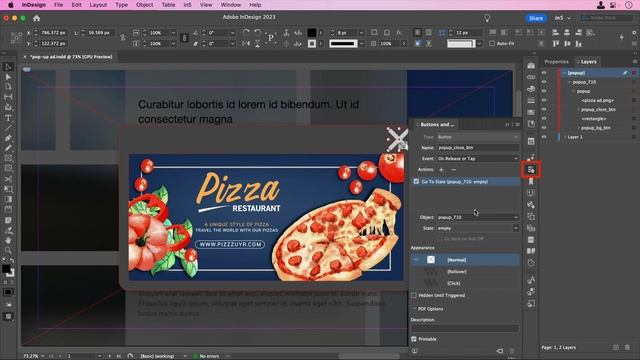The width and height of the screenshot is (640, 360).
Task: Collapse the [popup] layer tree
Action: coord(564,73)
